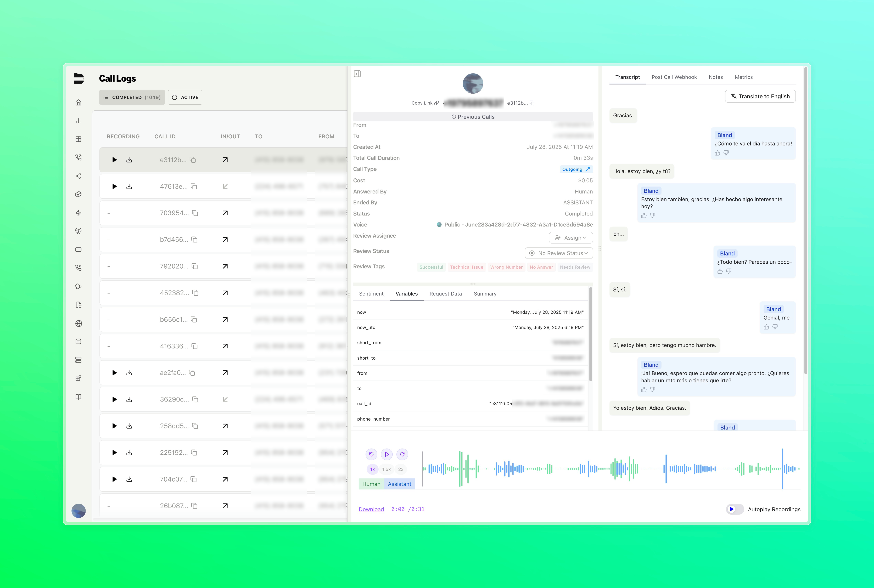Click the waveform to seek recording
This screenshot has height=588, width=874.
click(611, 469)
